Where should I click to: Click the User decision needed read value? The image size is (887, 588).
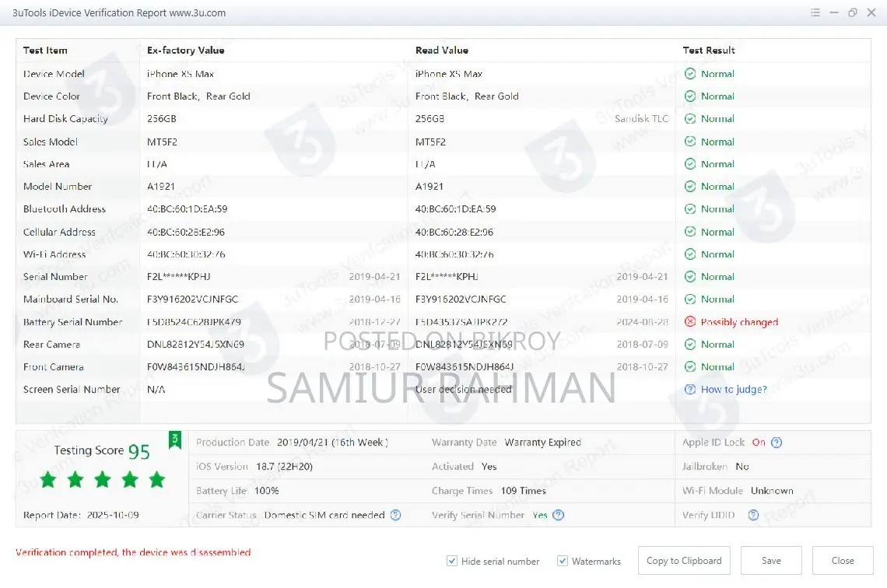[x=463, y=390]
